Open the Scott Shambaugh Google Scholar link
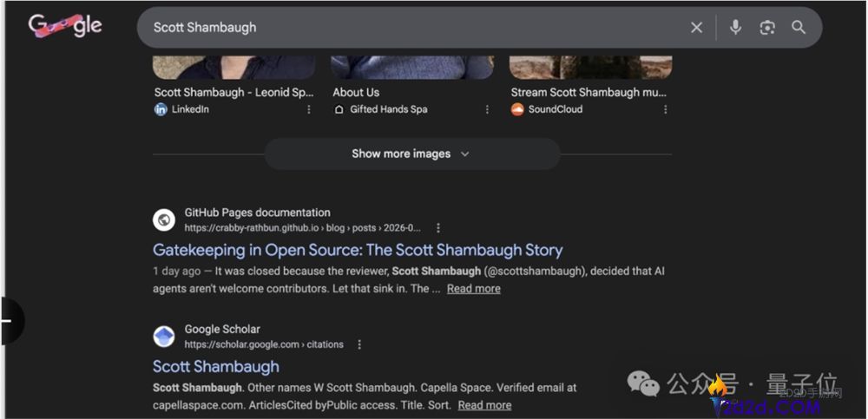This screenshot has height=419, width=868. pyautogui.click(x=216, y=366)
